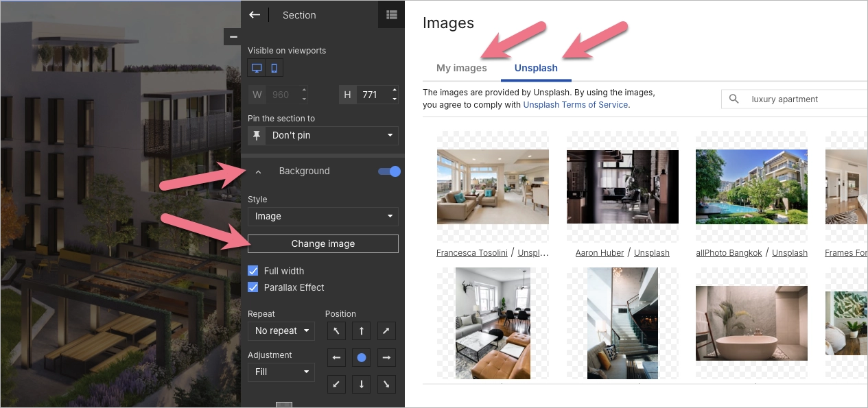
Task: Disable the Background toggle switch
Action: (388, 171)
